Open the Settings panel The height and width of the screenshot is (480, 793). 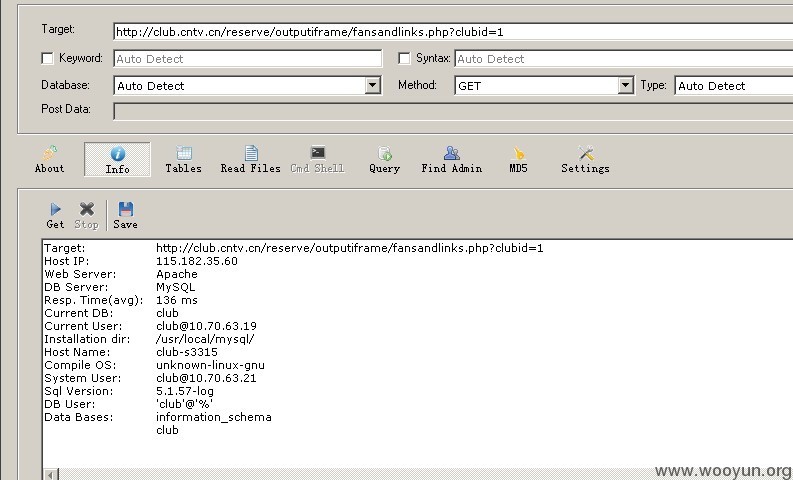point(585,160)
